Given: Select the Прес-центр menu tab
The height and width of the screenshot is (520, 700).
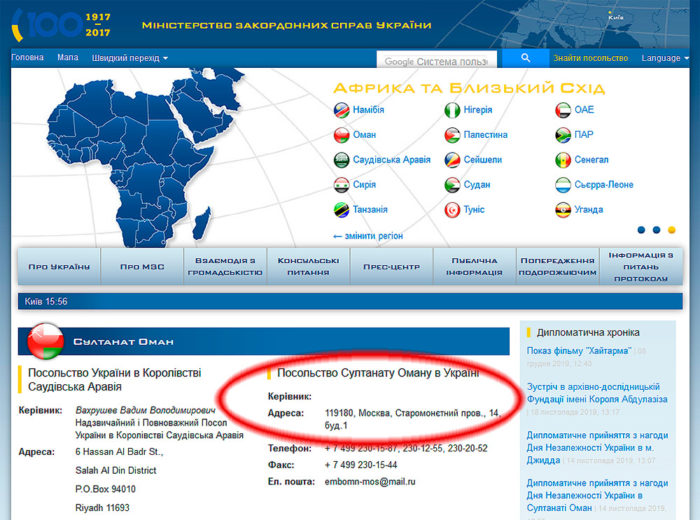Looking at the screenshot, I should (391, 267).
